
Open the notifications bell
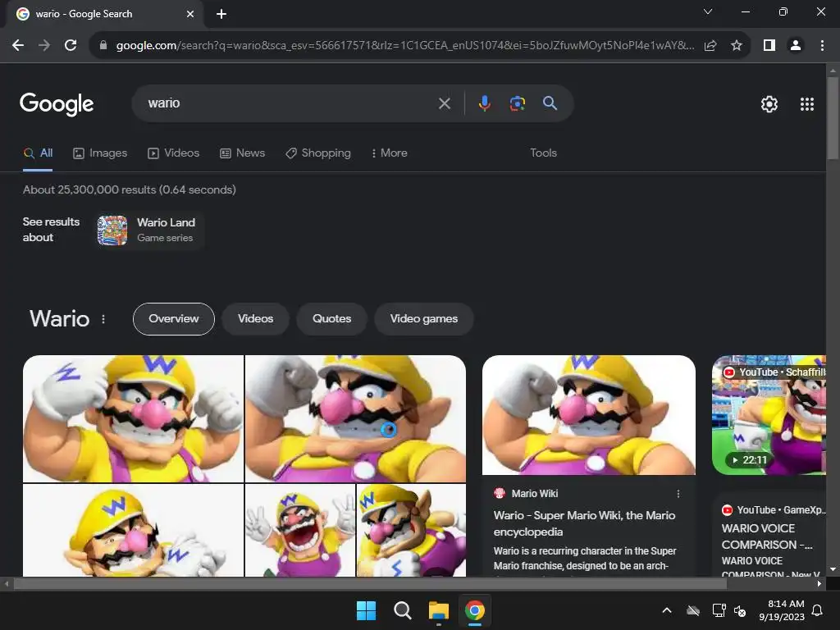pyautogui.click(x=818, y=610)
